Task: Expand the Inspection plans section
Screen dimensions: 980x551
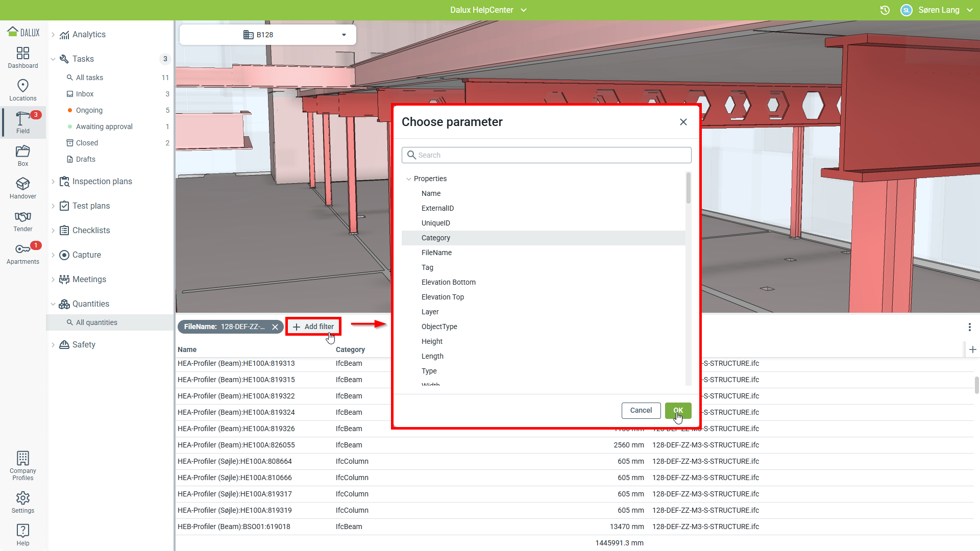Action: click(53, 182)
